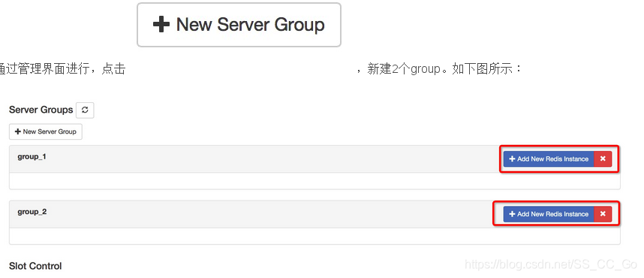The width and height of the screenshot is (644, 278).
Task: Click the small New Server Group button
Action: (x=46, y=131)
